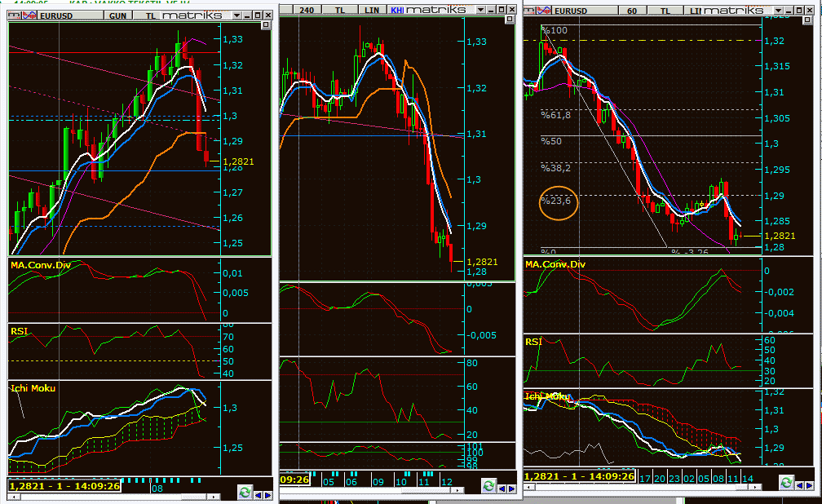Click date marker 14 on right 60 time axis

coord(748,478)
